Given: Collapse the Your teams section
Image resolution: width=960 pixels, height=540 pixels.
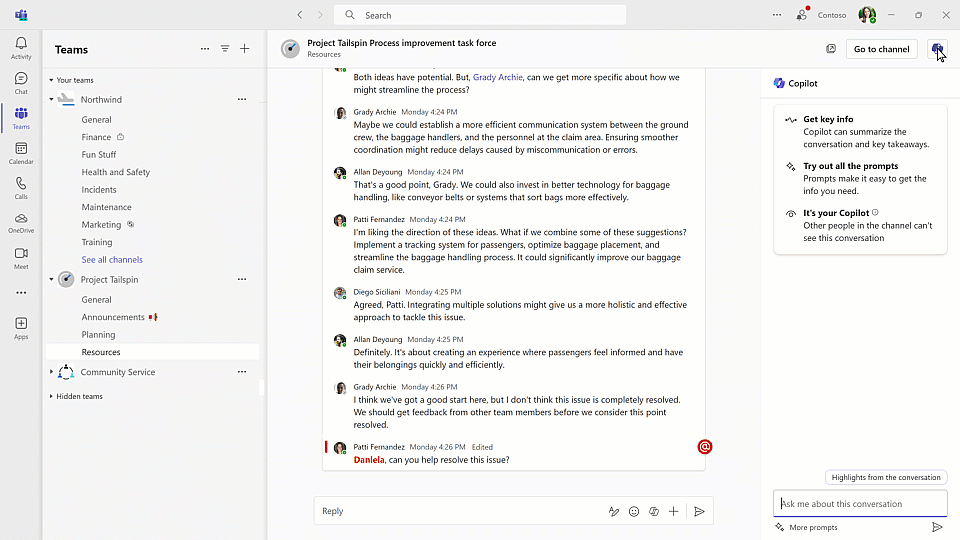Looking at the screenshot, I should (x=51, y=80).
